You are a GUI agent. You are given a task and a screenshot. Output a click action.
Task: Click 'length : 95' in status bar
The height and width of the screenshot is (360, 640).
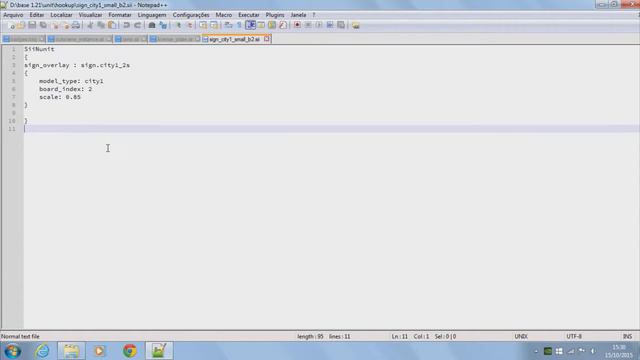click(x=310, y=336)
